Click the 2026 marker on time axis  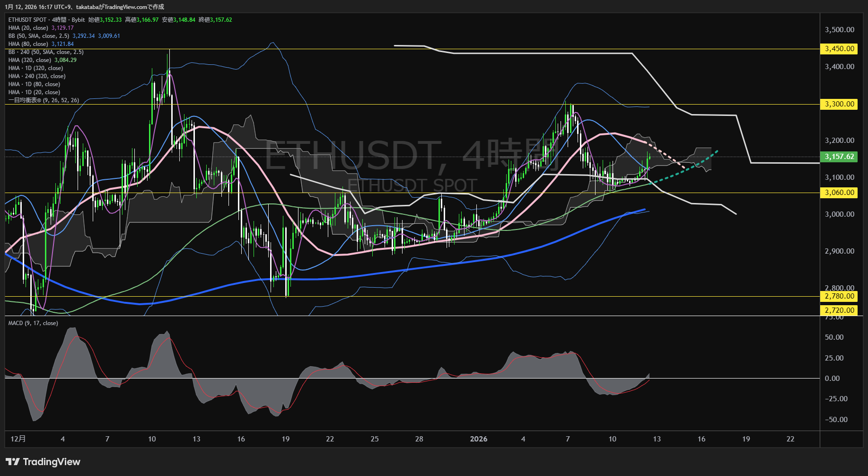[478, 439]
